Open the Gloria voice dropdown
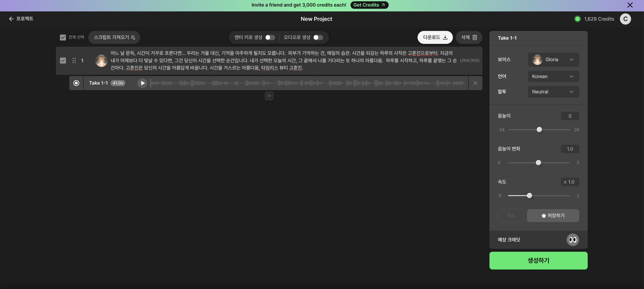Image resolution: width=644 pixels, height=289 pixels. click(x=553, y=59)
